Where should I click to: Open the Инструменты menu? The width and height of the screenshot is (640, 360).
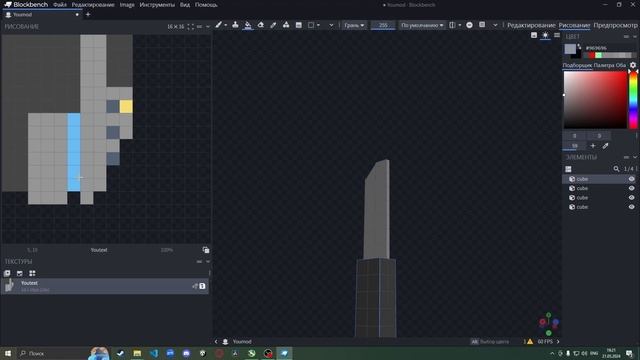tap(157, 5)
